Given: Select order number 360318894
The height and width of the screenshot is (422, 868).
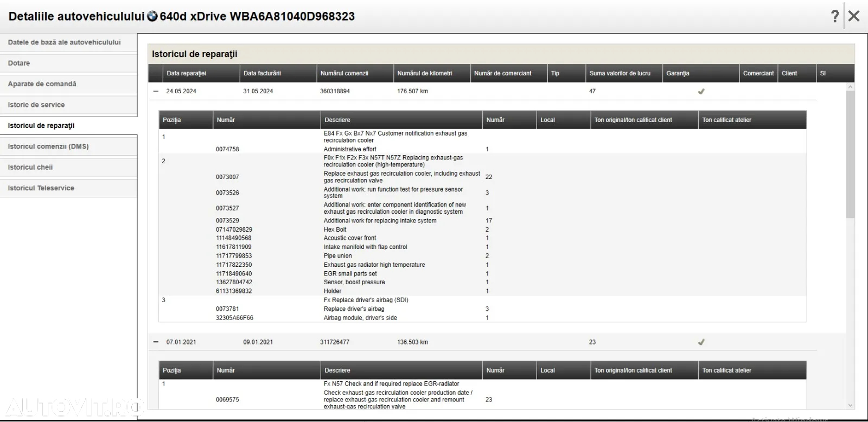Looking at the screenshot, I should (x=335, y=91).
